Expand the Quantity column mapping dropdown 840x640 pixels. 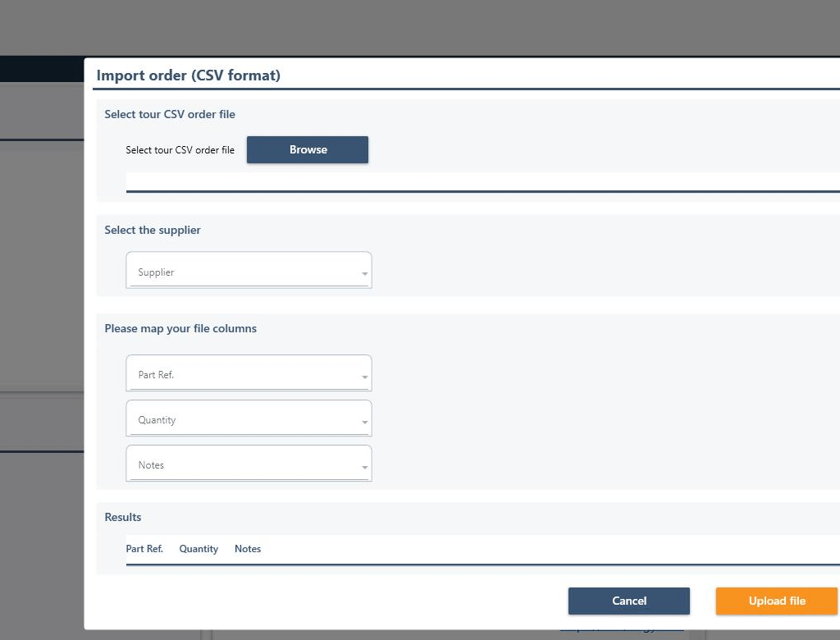coord(249,419)
